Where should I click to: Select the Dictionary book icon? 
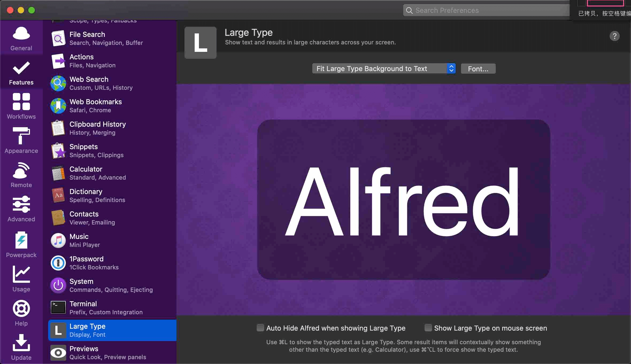[58, 195]
